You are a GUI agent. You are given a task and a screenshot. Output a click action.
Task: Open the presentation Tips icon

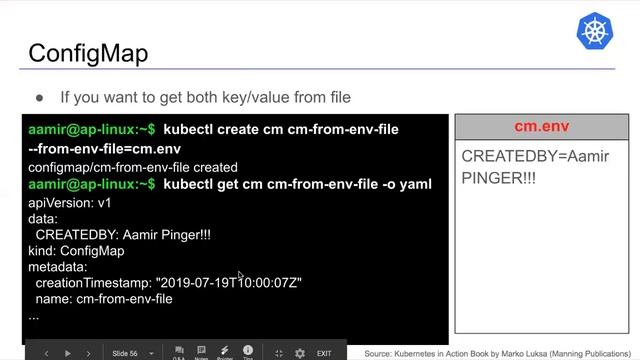pyautogui.click(x=248, y=352)
